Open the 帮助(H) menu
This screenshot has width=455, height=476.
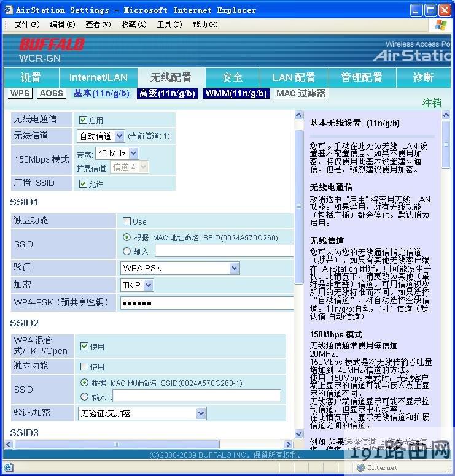coord(205,25)
